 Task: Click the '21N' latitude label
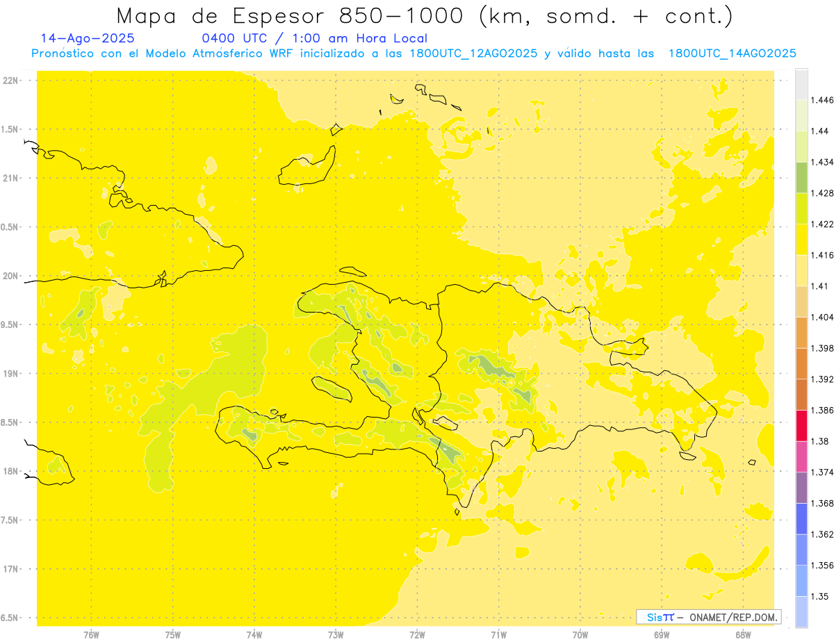[12, 179]
